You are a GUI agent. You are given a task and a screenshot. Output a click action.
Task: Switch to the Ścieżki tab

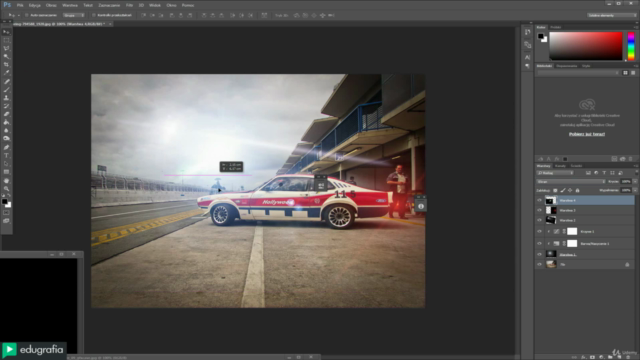[576, 166]
